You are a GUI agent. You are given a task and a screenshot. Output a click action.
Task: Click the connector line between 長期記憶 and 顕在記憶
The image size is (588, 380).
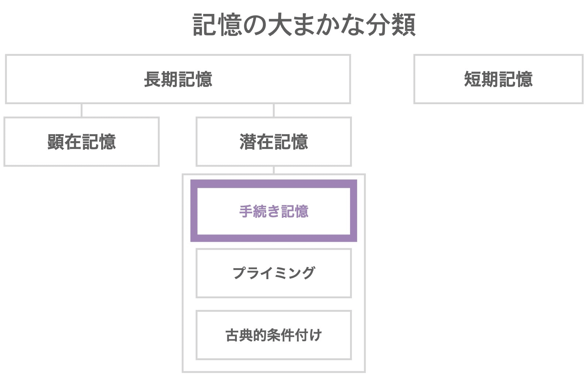[81, 110]
